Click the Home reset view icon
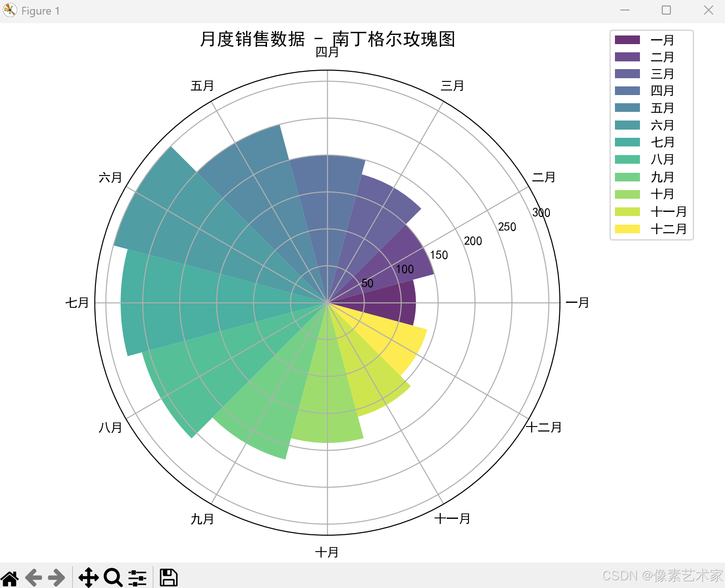 click(x=10, y=578)
